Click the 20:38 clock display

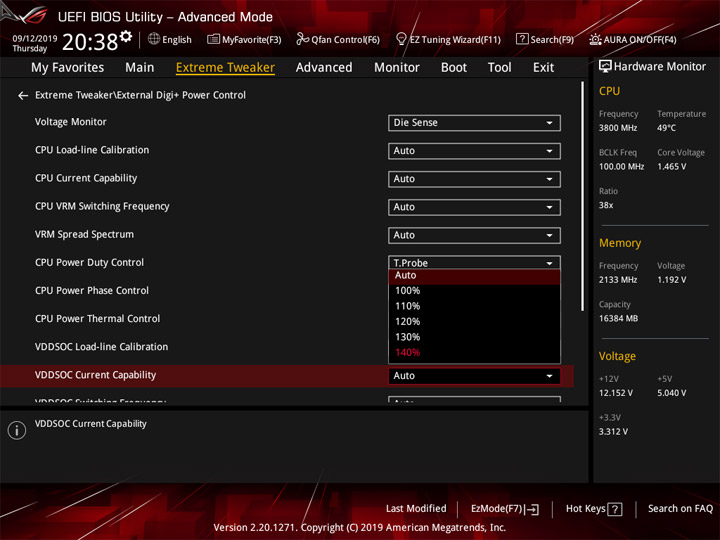pos(90,42)
